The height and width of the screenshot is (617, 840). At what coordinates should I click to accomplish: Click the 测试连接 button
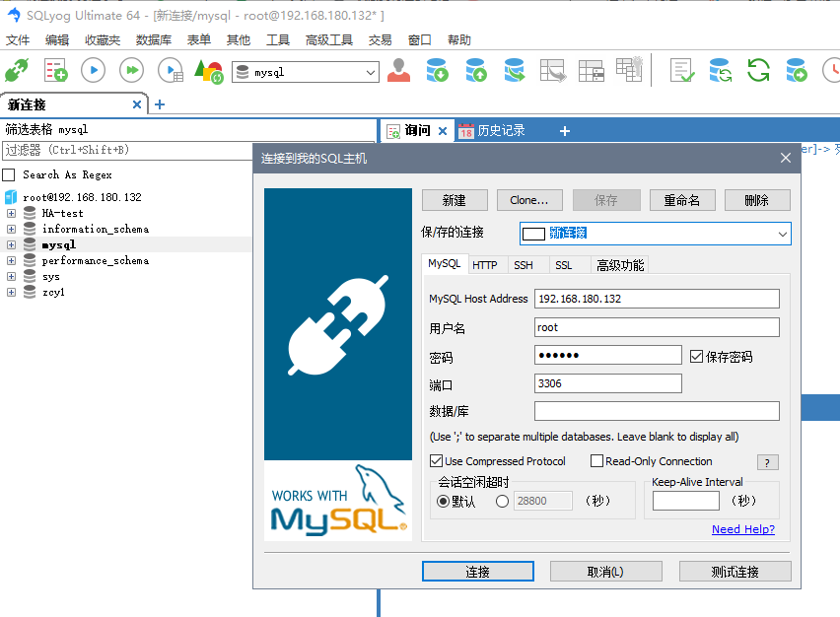pos(734,571)
